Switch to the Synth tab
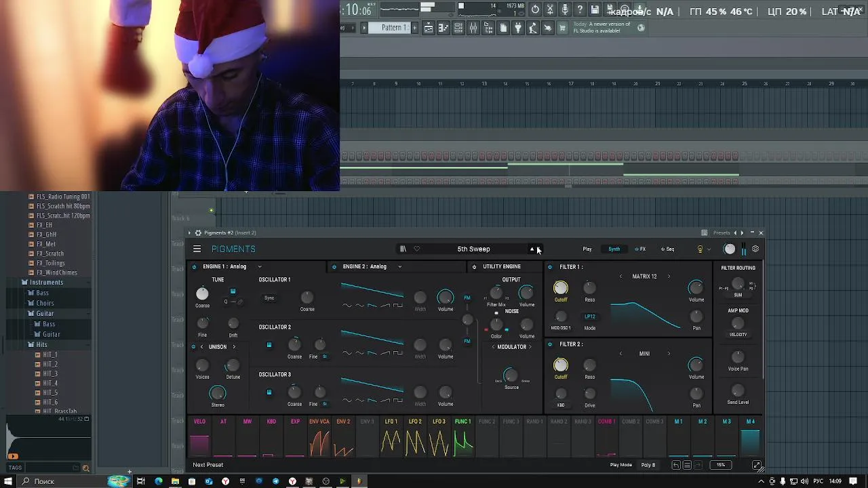This screenshot has height=488, width=868. coord(614,249)
